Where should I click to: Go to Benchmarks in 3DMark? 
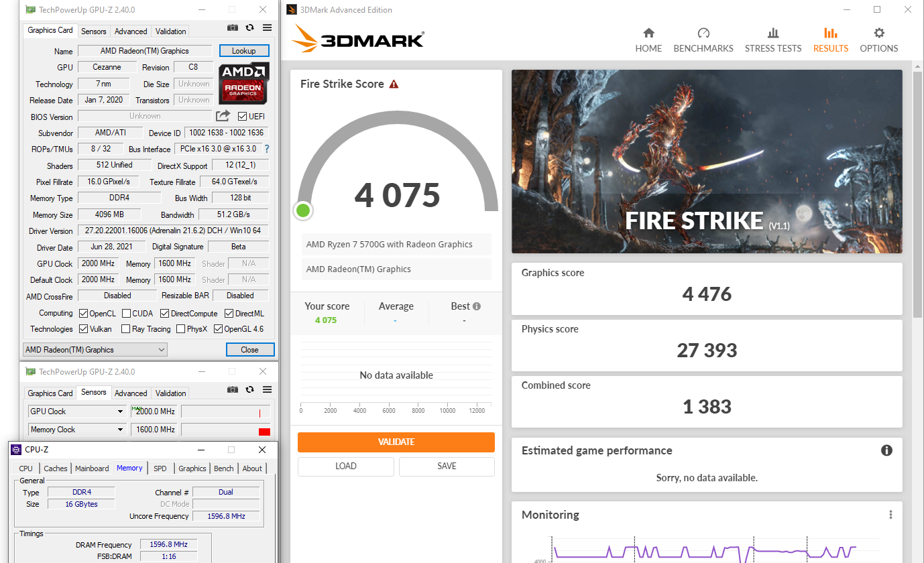(x=703, y=40)
